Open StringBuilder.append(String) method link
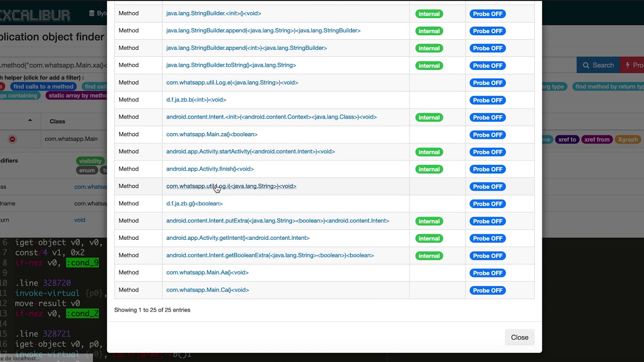 pos(263,31)
